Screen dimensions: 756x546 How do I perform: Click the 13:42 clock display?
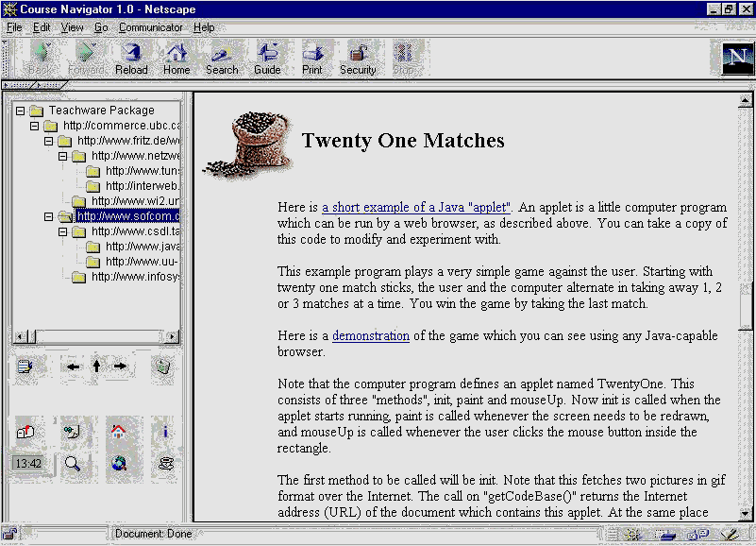28,464
